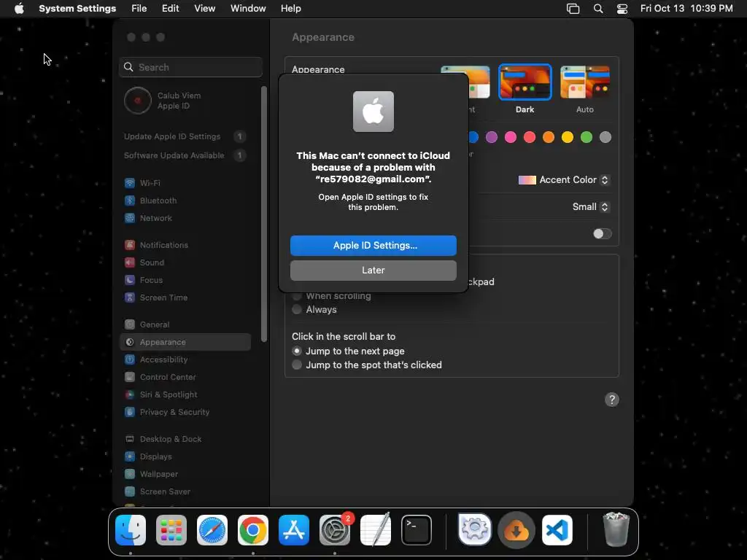Open Control Center icon in sidebar
This screenshot has width=747, height=560.
(130, 377)
